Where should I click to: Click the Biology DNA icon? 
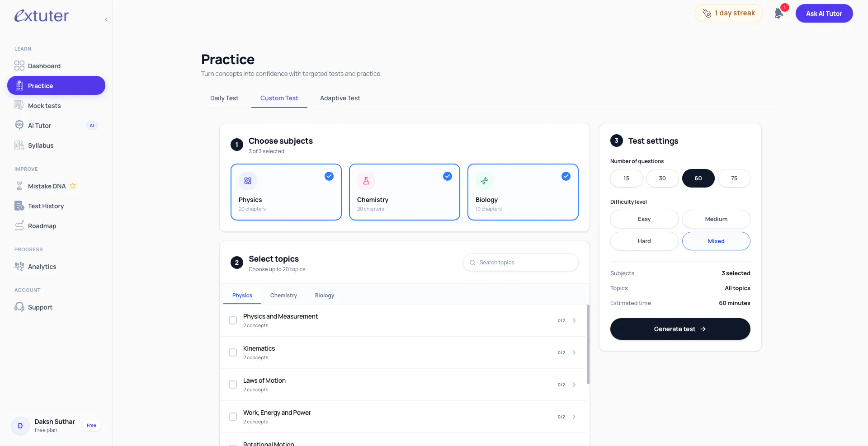pyautogui.click(x=485, y=181)
